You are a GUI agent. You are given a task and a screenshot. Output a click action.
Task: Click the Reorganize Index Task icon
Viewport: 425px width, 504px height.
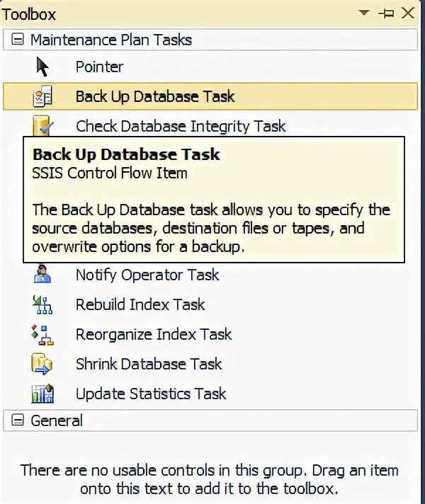[x=42, y=334]
